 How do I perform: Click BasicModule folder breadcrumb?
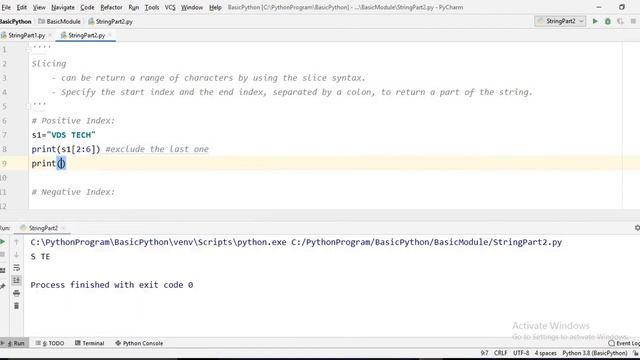click(60, 22)
